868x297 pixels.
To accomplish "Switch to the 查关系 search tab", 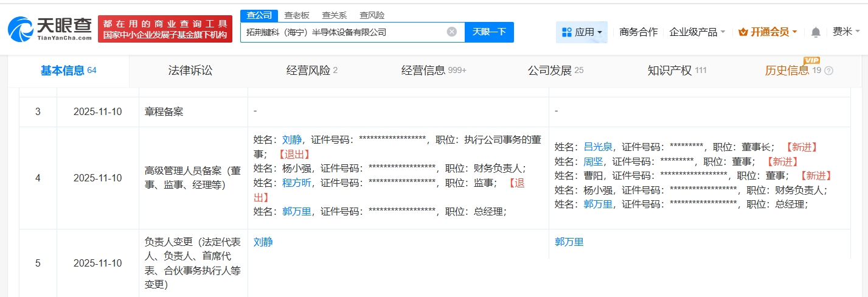I will (334, 15).
